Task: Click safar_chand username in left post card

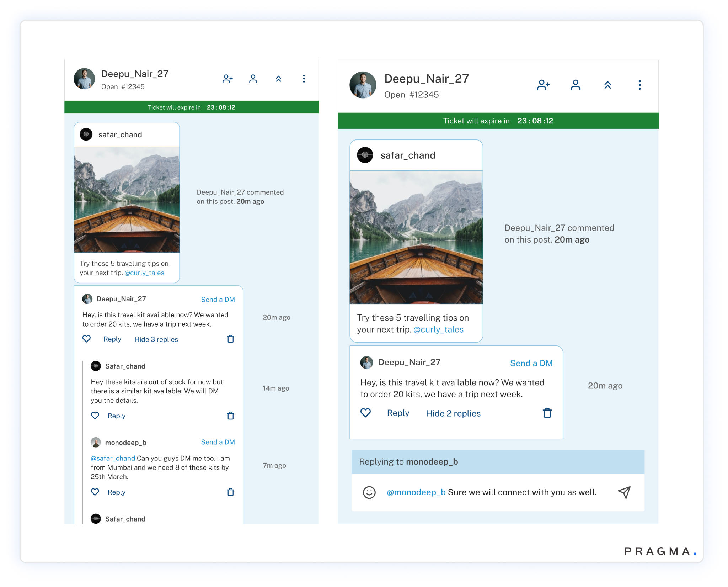Action: [x=120, y=134]
